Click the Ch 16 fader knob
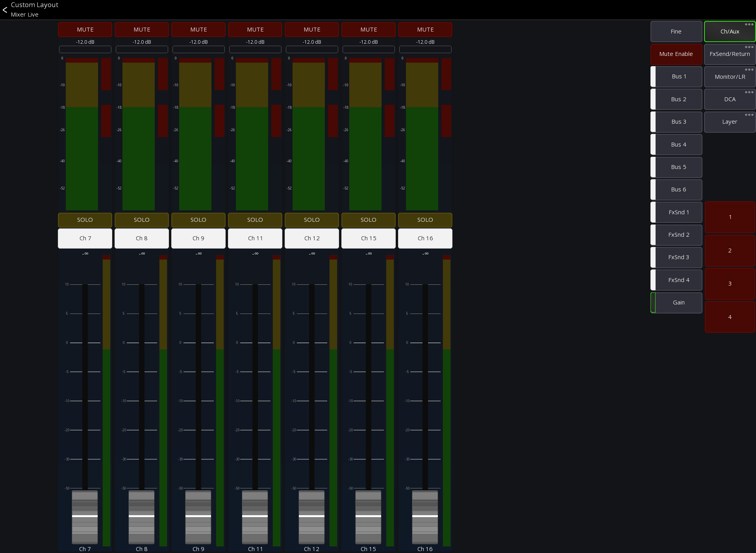 pyautogui.click(x=425, y=517)
